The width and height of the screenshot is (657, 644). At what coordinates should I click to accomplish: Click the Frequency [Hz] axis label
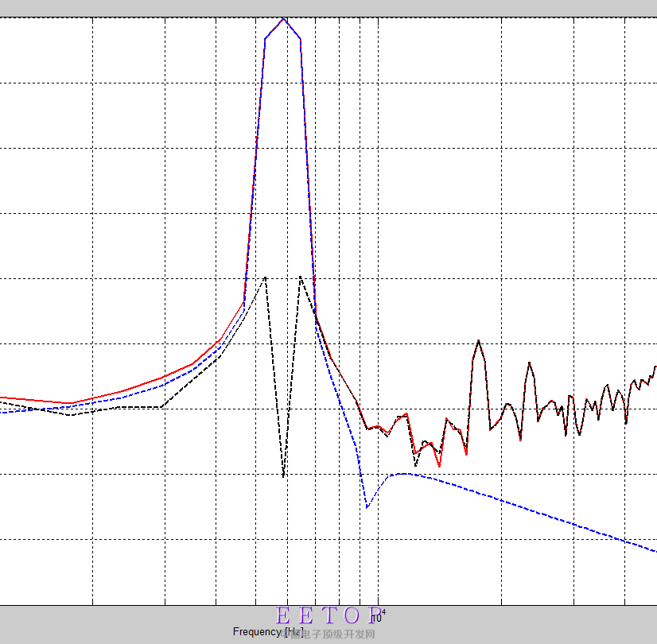click(268, 632)
